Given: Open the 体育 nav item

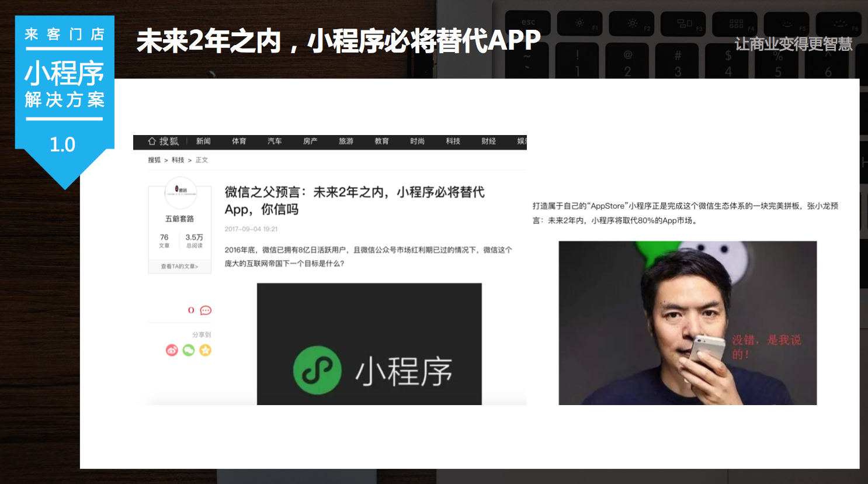Looking at the screenshot, I should pyautogui.click(x=239, y=141).
